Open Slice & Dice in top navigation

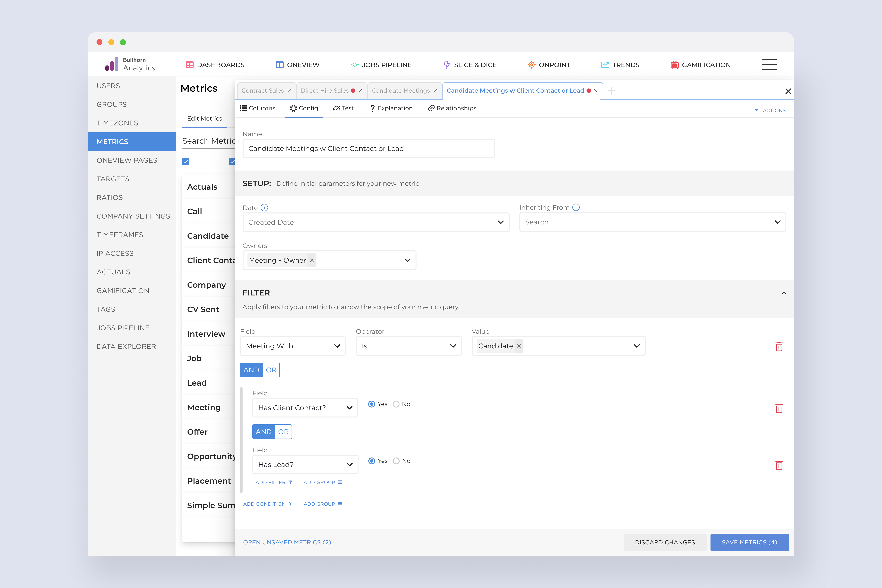(x=470, y=65)
